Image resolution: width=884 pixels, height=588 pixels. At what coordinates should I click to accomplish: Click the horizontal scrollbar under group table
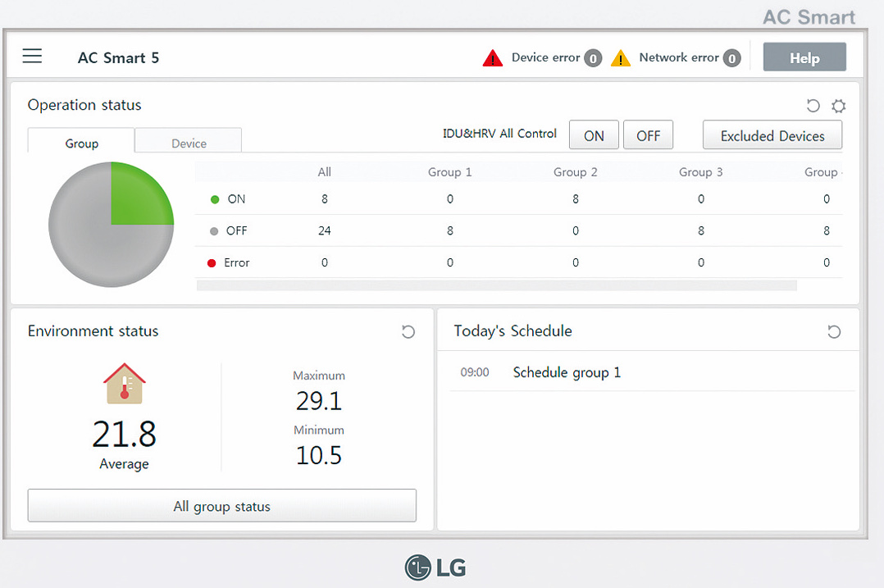496,285
